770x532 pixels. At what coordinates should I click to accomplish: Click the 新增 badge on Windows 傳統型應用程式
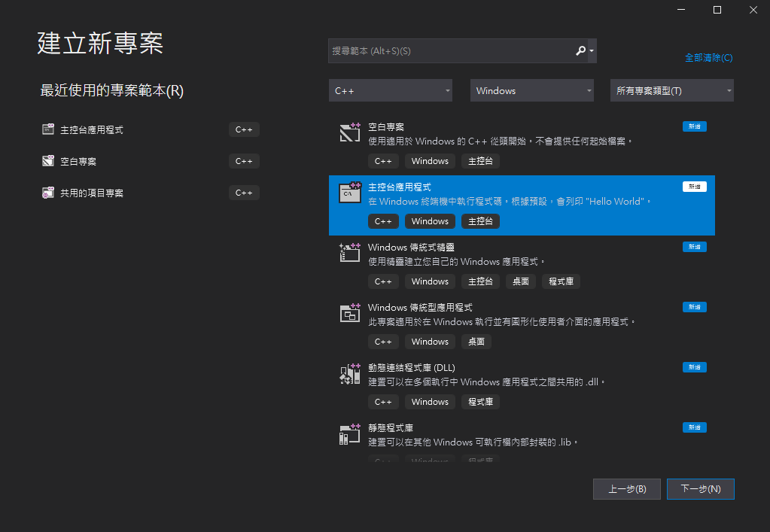pos(695,307)
